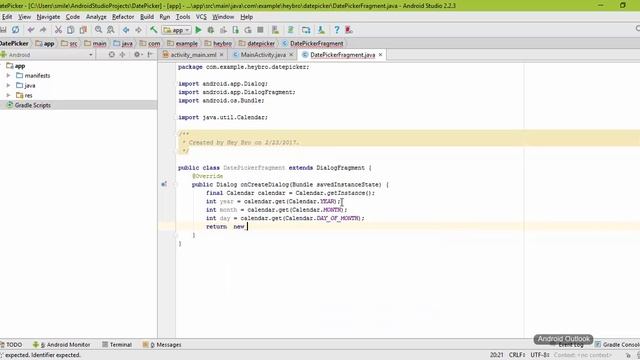Click the Save All toolbar icon
Image resolution: width=640 pixels, height=360 pixels.
pyautogui.click(x=3, y=30)
